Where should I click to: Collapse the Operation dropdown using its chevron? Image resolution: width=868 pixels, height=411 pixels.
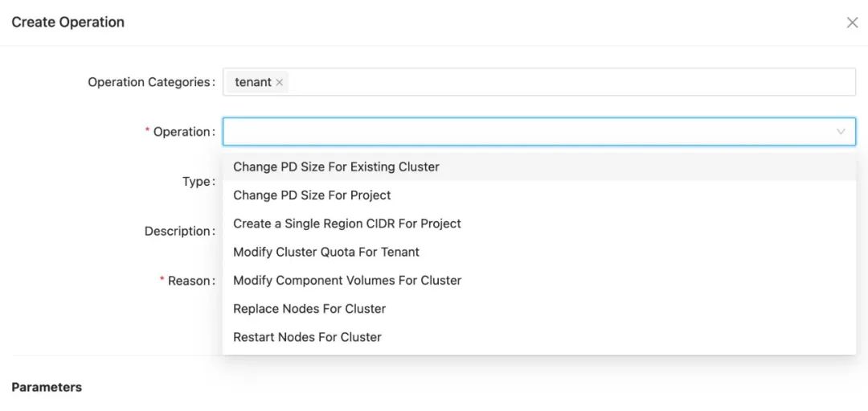click(841, 132)
